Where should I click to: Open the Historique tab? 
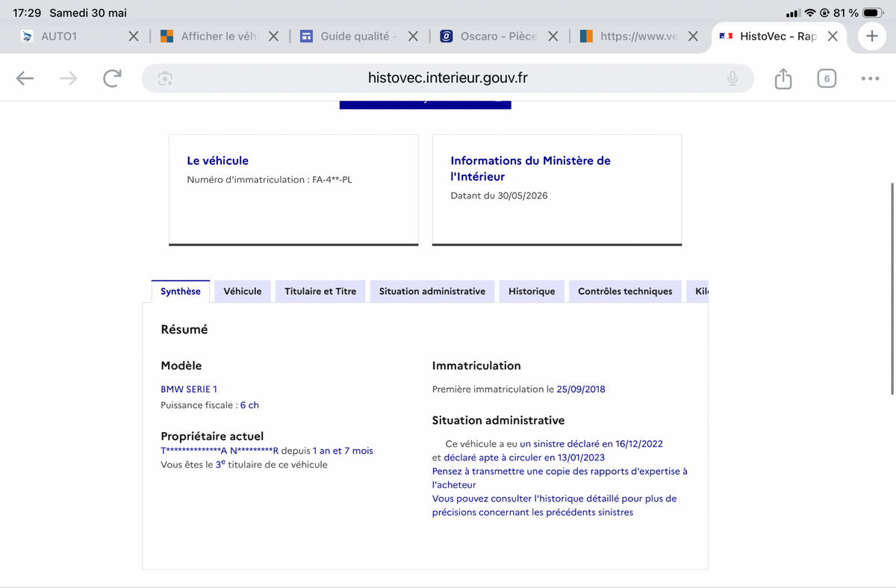pyautogui.click(x=532, y=291)
